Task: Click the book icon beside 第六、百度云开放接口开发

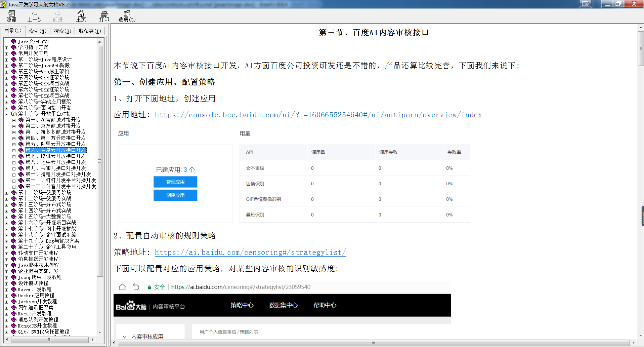Action: coord(21,150)
